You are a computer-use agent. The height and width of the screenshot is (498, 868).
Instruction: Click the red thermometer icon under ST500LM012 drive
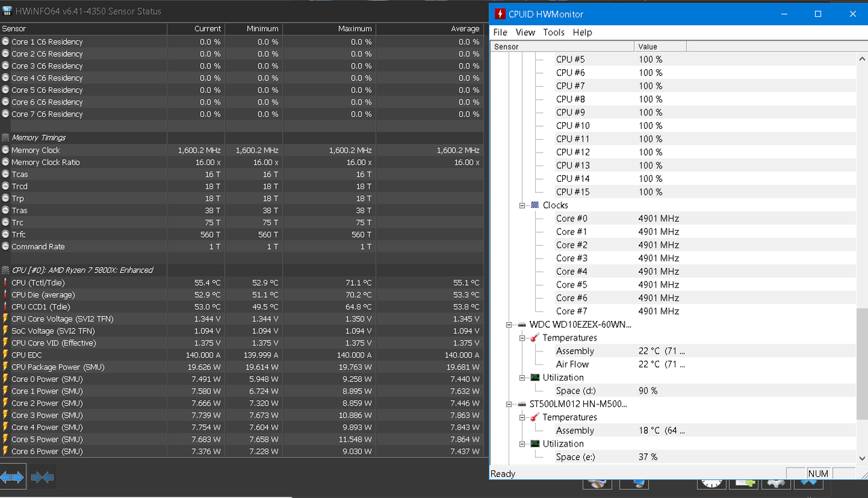tap(534, 417)
